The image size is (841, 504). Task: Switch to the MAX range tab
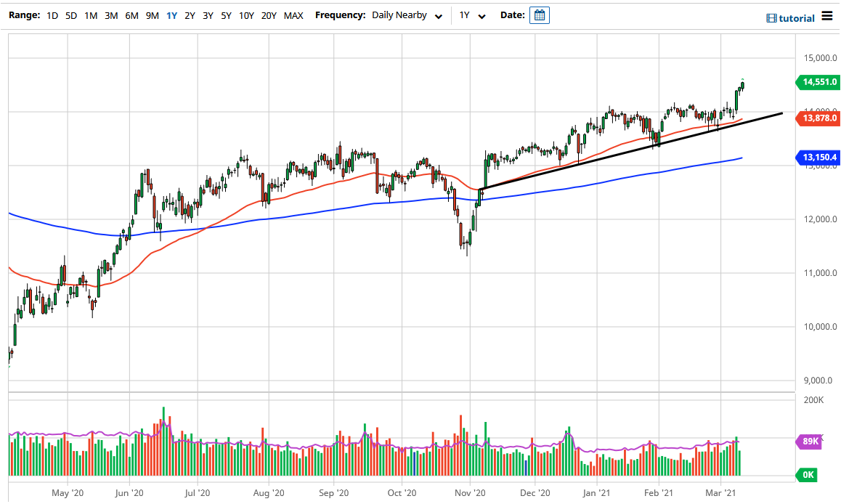point(293,15)
